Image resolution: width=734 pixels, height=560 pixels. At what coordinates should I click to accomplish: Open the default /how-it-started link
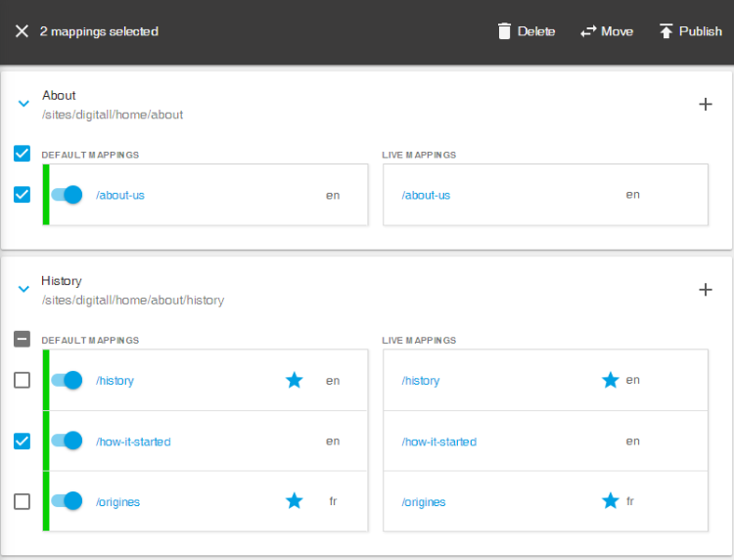tap(133, 442)
